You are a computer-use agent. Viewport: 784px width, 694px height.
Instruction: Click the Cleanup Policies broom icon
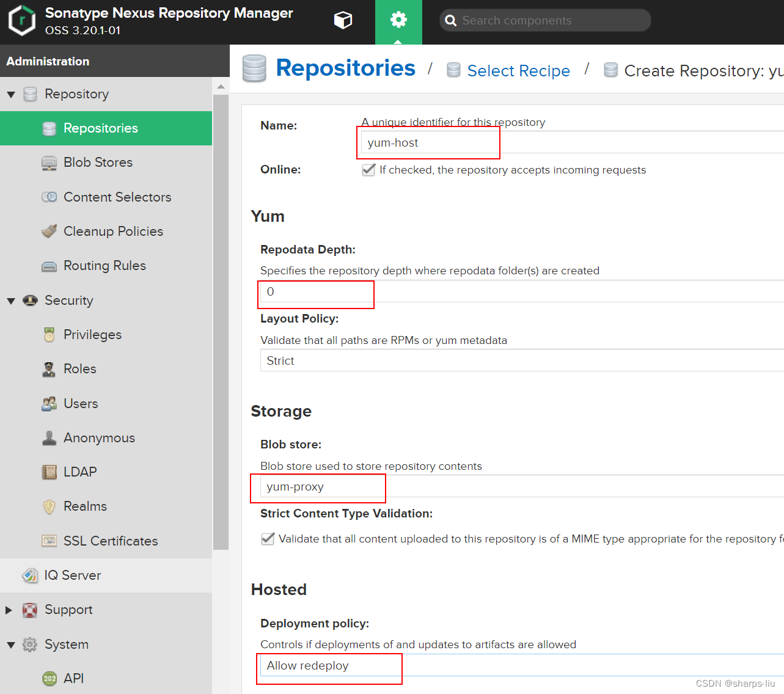(x=49, y=232)
